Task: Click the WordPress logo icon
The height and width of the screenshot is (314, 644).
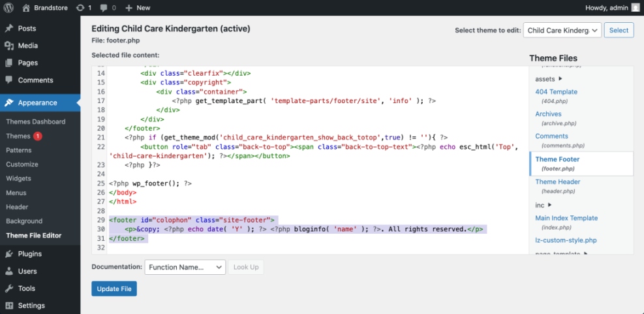Action: (8, 7)
